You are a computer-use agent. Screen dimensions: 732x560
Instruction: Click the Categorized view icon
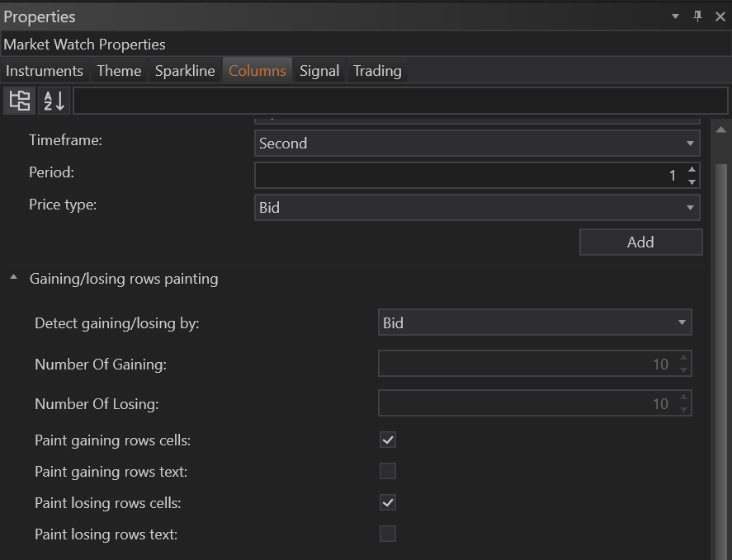(x=20, y=101)
